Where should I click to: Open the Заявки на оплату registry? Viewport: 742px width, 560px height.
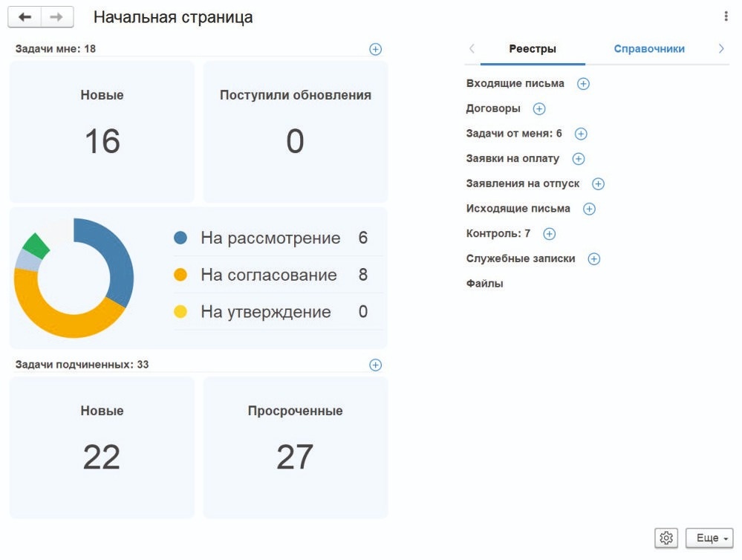512,159
